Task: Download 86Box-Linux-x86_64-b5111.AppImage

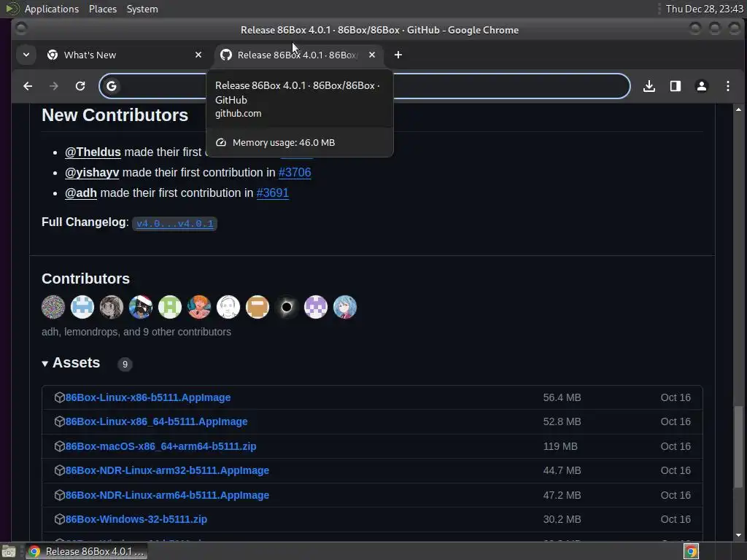Action: pyautogui.click(x=156, y=422)
